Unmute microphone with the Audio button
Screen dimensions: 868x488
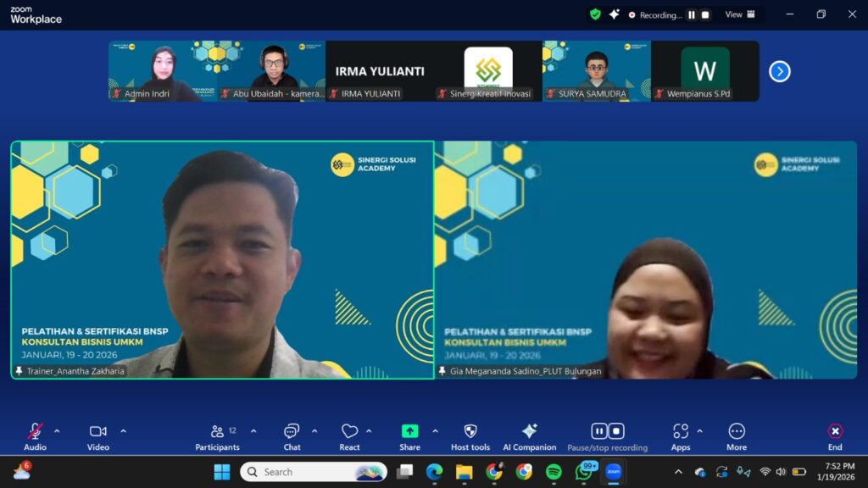click(x=35, y=432)
